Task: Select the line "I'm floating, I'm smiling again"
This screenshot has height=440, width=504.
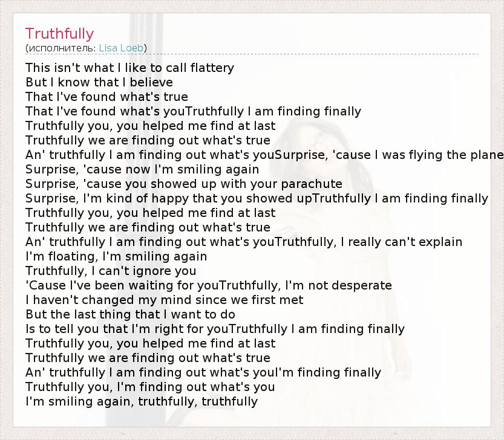Action: (116, 256)
